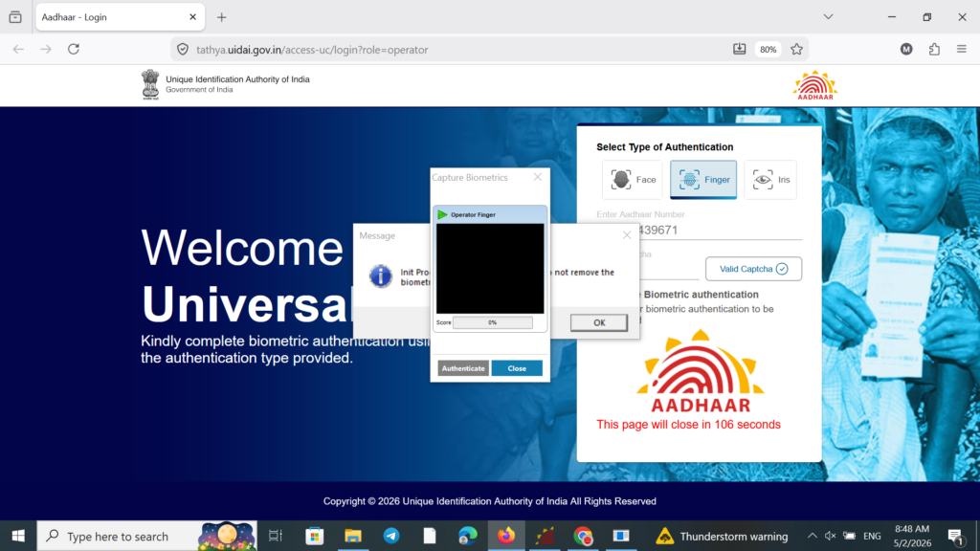Open a new browser tab
Viewport: 980px width, 551px height.
tap(221, 17)
